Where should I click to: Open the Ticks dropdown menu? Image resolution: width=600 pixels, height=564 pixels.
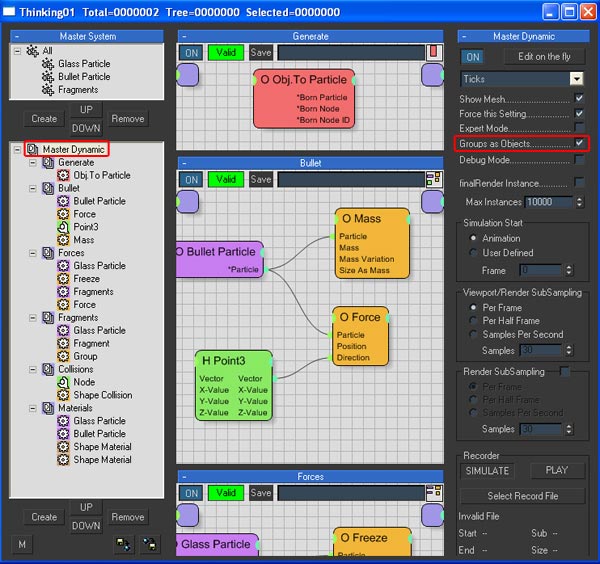pos(576,79)
